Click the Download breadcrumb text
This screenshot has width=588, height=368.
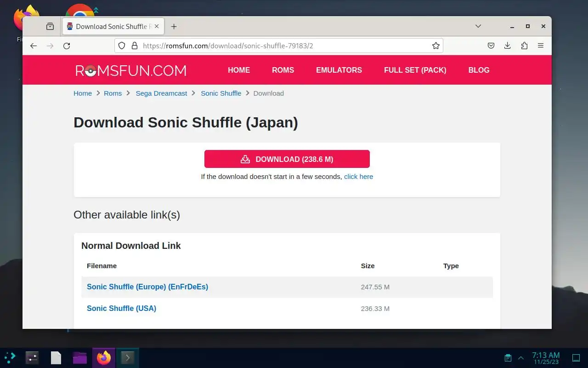pos(269,93)
